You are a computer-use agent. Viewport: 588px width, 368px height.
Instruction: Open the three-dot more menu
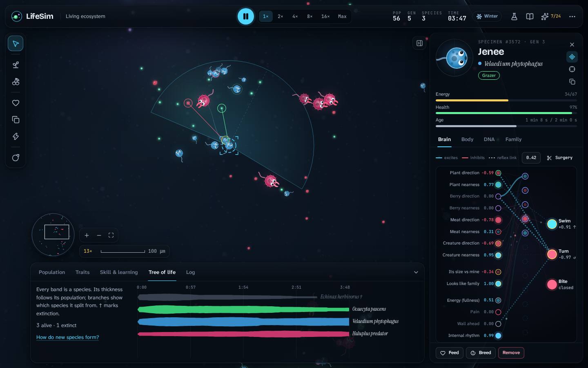[572, 16]
